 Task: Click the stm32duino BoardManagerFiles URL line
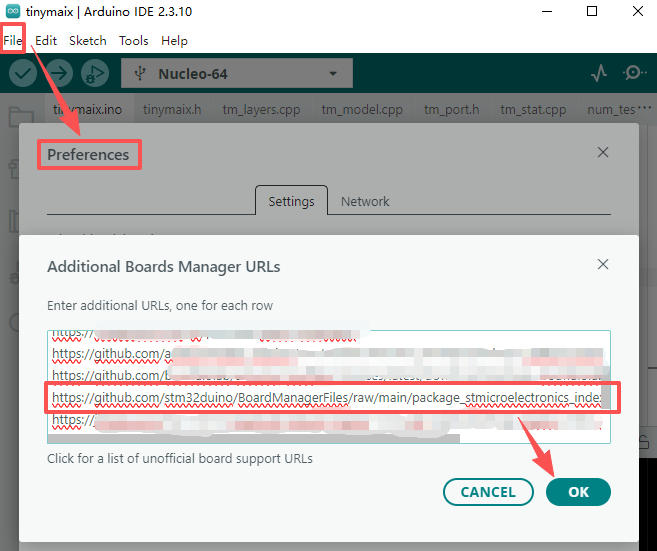[327, 397]
